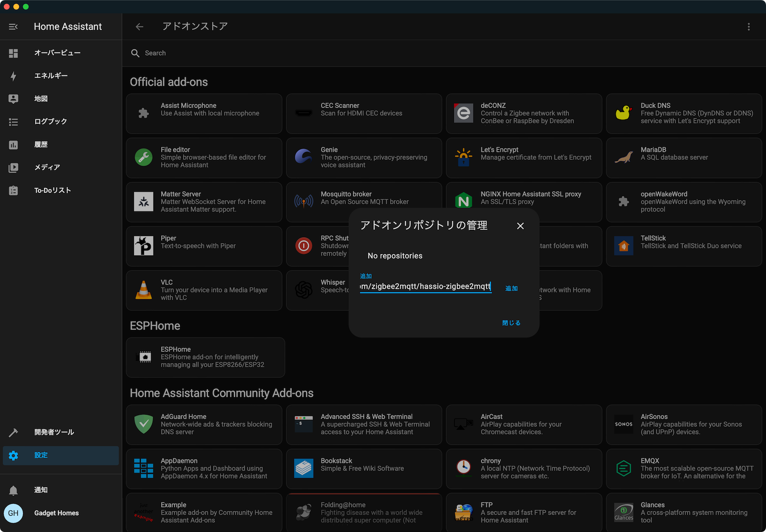Screen dimensions: 766x532
Task: Click the Advanced SSH & Web Terminal icon
Action: point(304,424)
